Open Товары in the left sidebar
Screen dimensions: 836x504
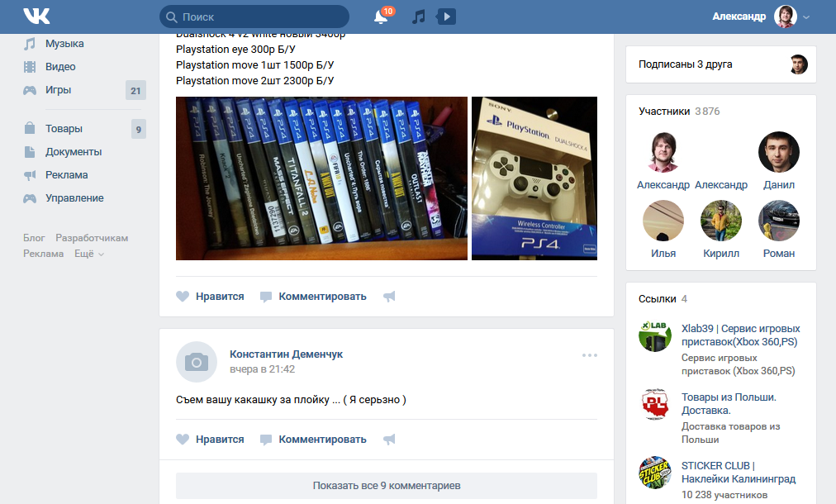64,129
